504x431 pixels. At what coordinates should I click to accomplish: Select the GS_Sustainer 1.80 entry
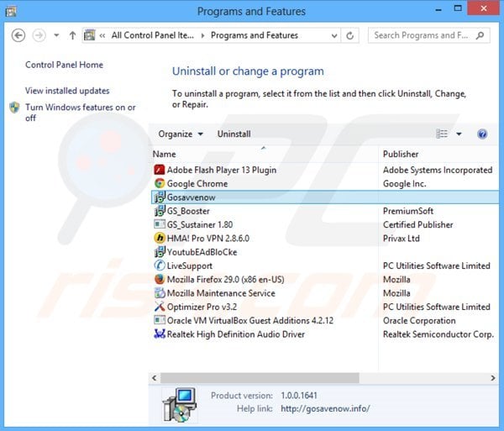[x=200, y=224]
